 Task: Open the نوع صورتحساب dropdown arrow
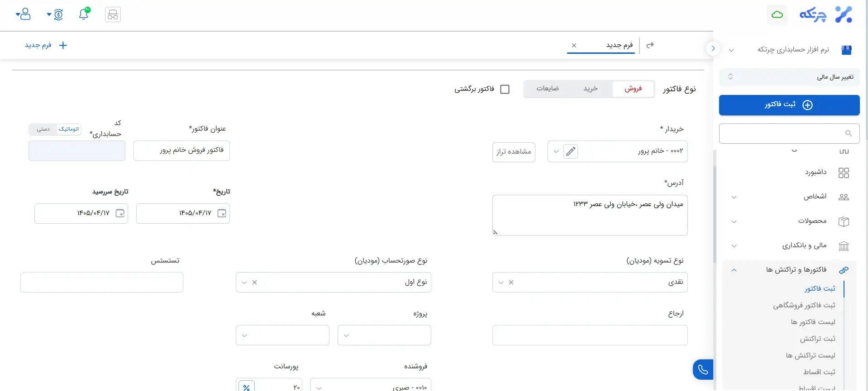pyautogui.click(x=244, y=282)
